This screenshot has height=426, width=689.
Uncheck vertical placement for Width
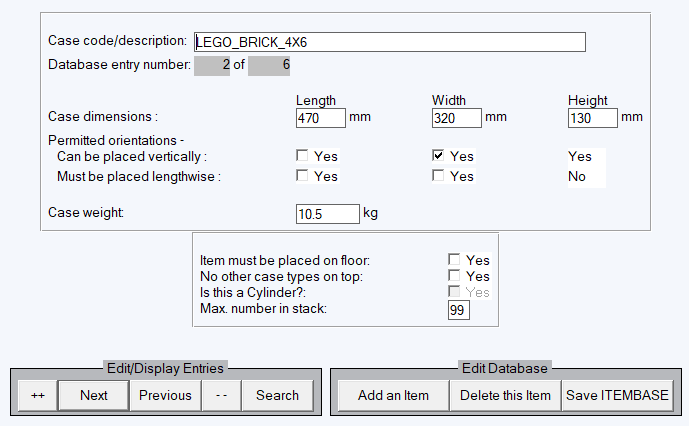438,156
